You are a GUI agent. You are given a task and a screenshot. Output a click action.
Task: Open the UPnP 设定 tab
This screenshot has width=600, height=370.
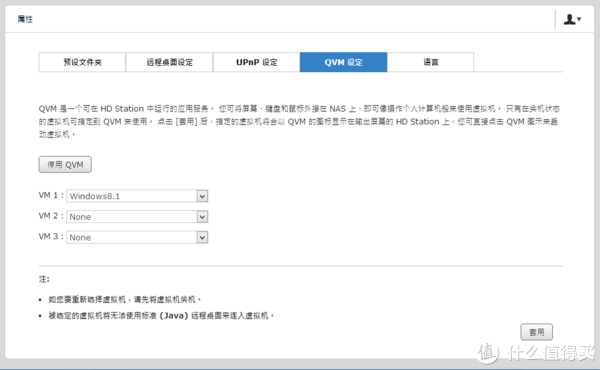[256, 62]
